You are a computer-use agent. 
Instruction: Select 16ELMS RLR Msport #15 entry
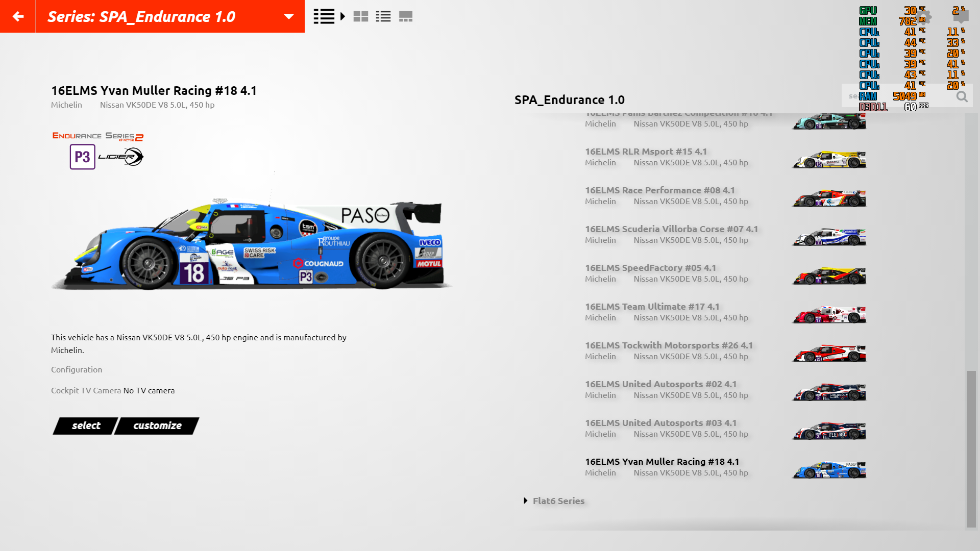(646, 152)
